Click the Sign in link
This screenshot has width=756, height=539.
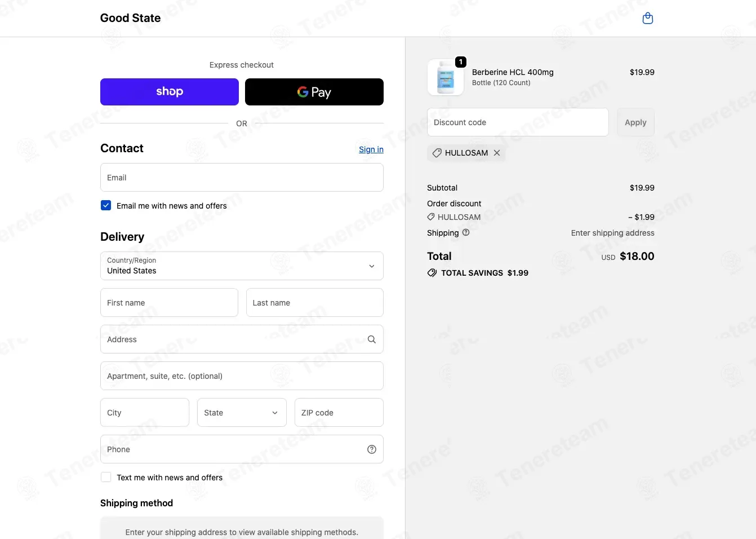[x=371, y=149]
